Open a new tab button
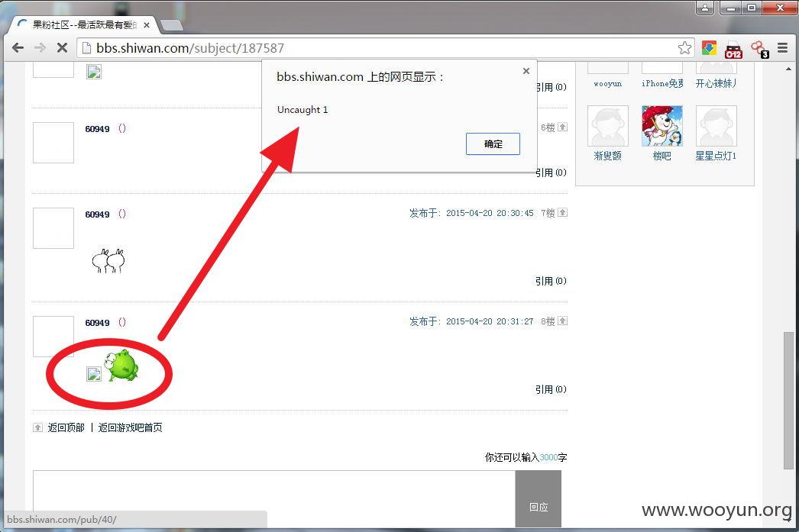799x532 pixels. (171, 25)
